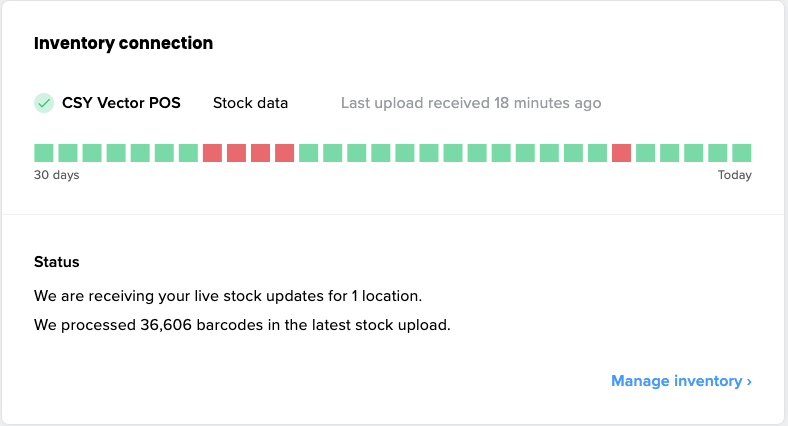Click the second red square in the four-red group
This screenshot has width=788, height=426.
(236, 153)
